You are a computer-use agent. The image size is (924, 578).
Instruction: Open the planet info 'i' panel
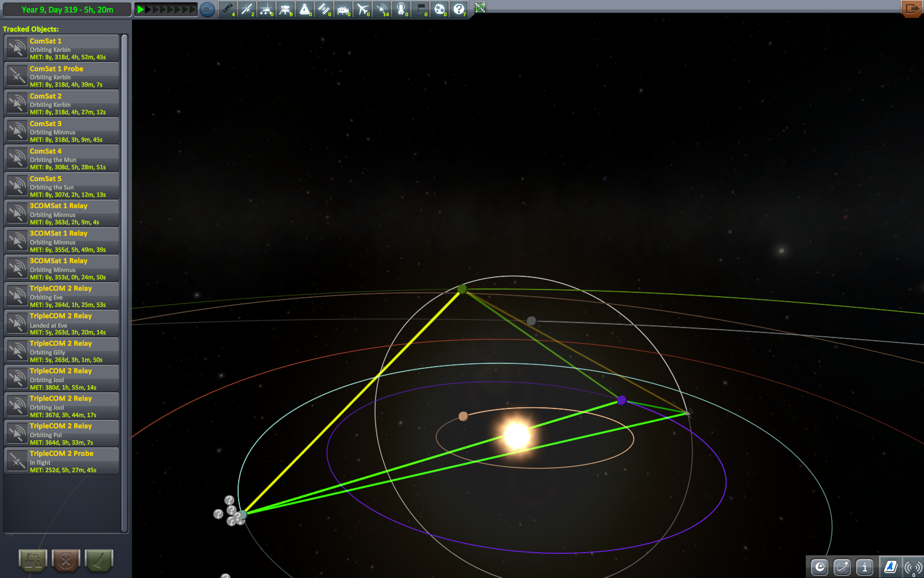click(865, 566)
